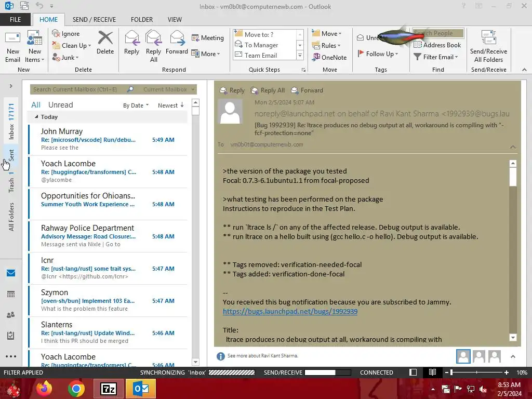Screen dimensions: 532x399
Task: Click the New Email button
Action: pos(12,47)
